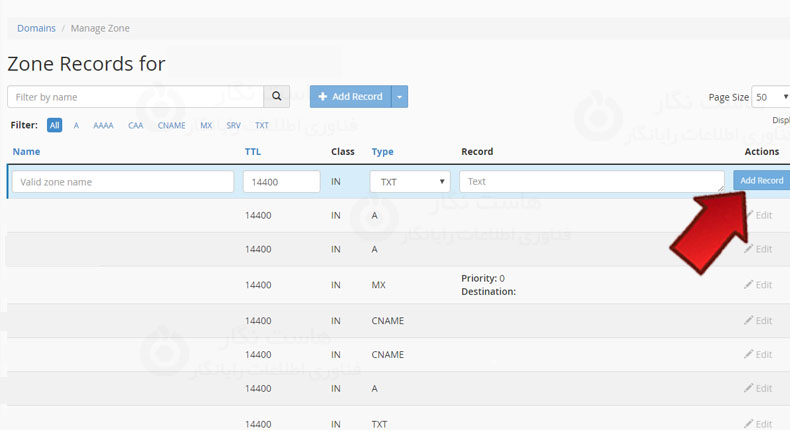Select the All filter
Viewport: 790px width, 430px height.
[x=55, y=126]
